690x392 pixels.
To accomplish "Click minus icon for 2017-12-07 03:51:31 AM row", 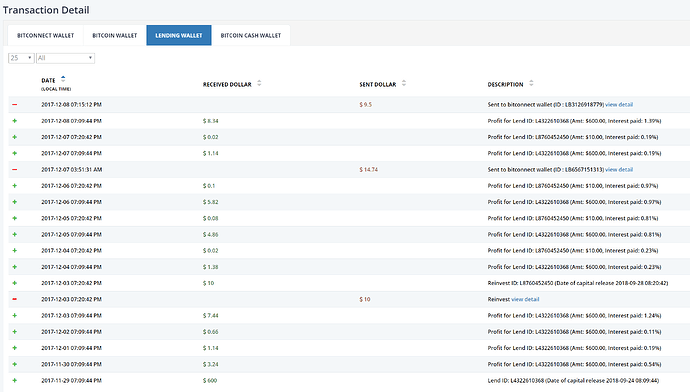I will pyautogui.click(x=15, y=169).
